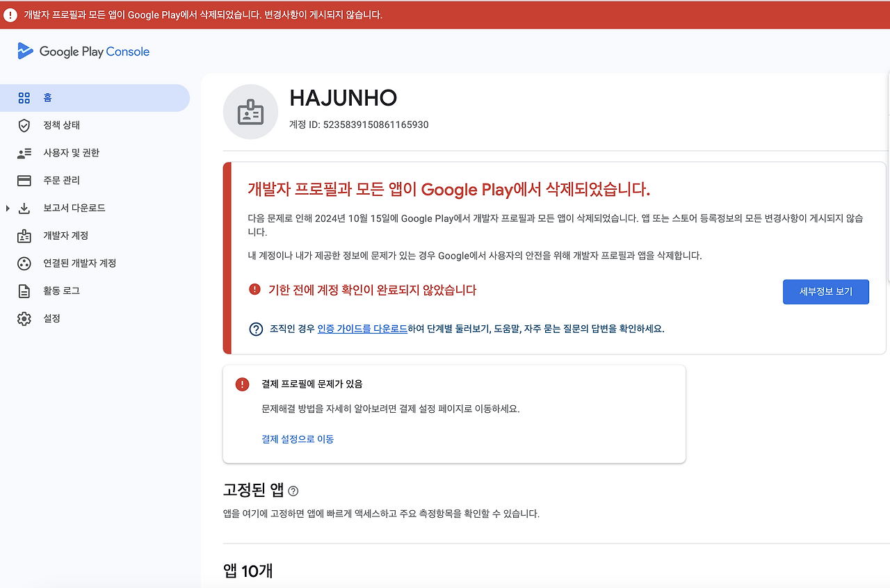Click the order management card icon
The height and width of the screenshot is (588, 890).
[x=24, y=181]
